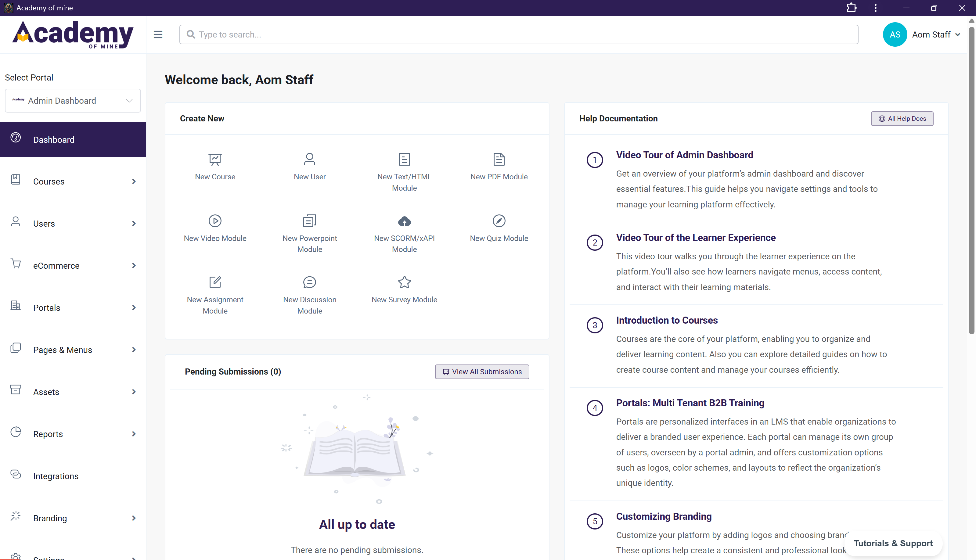Click in the Type to search field
The height and width of the screenshot is (560, 976).
[x=518, y=34]
